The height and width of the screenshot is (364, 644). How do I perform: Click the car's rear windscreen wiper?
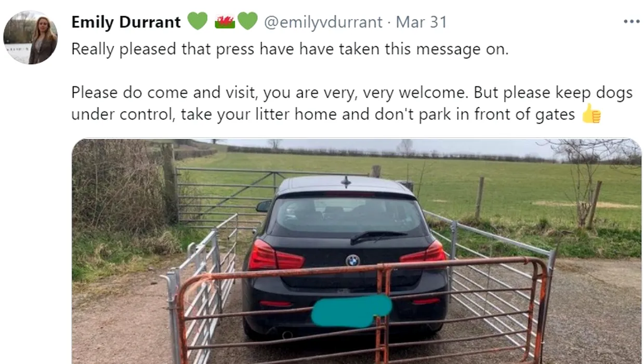click(378, 237)
